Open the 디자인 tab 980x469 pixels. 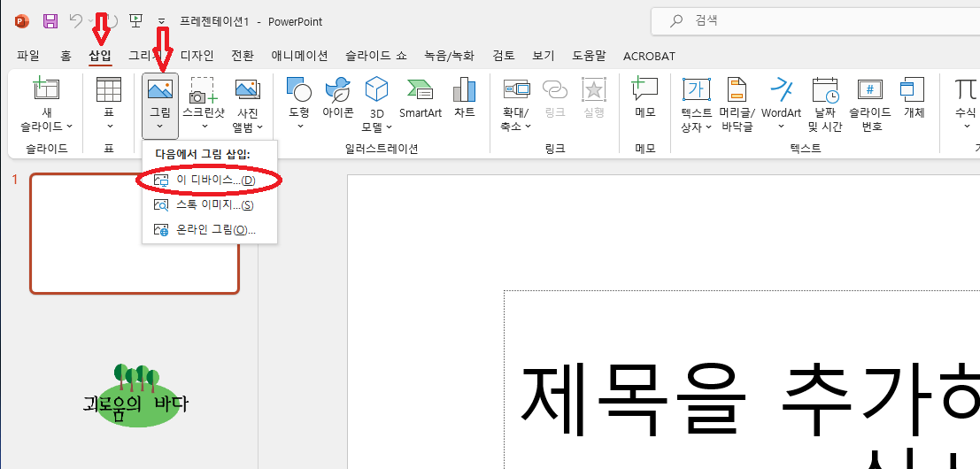(197, 56)
